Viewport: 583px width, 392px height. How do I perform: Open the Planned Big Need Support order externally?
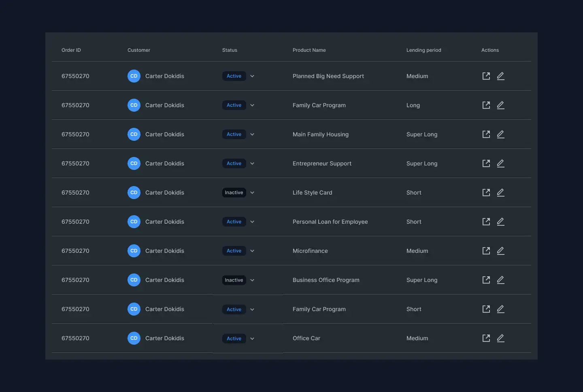tap(486, 76)
